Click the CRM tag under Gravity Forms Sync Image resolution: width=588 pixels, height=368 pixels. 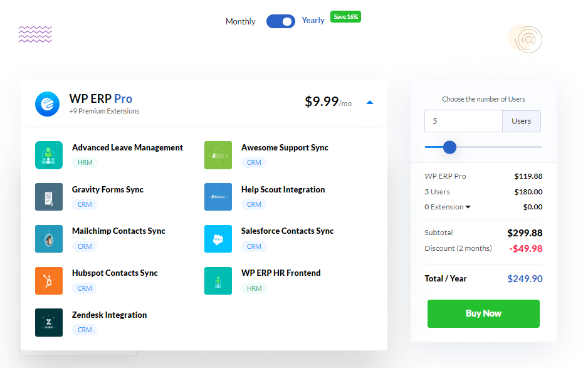tap(85, 204)
